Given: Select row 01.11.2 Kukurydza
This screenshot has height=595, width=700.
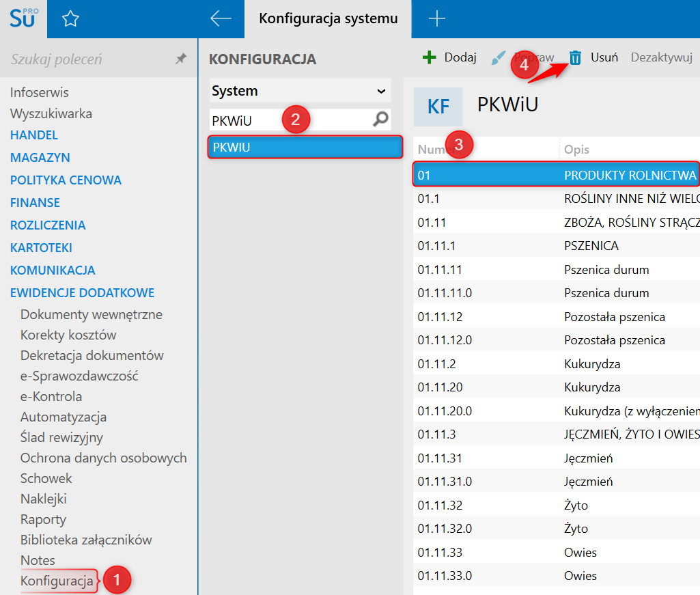Looking at the screenshot, I should 557,363.
